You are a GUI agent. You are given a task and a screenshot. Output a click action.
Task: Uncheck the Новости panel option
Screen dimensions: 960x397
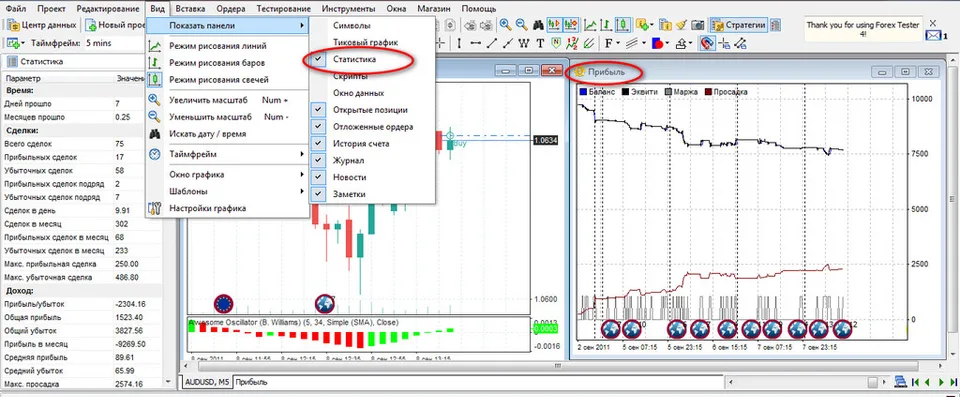pyautogui.click(x=372, y=177)
